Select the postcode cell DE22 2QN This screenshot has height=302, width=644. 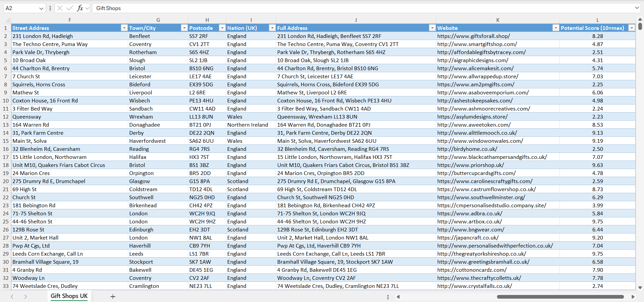click(207, 133)
